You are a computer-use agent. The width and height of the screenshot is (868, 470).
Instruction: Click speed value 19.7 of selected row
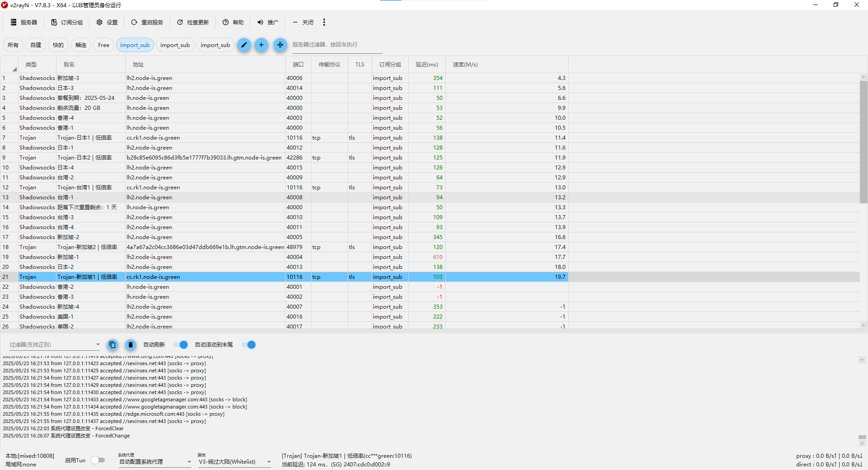tap(560, 277)
